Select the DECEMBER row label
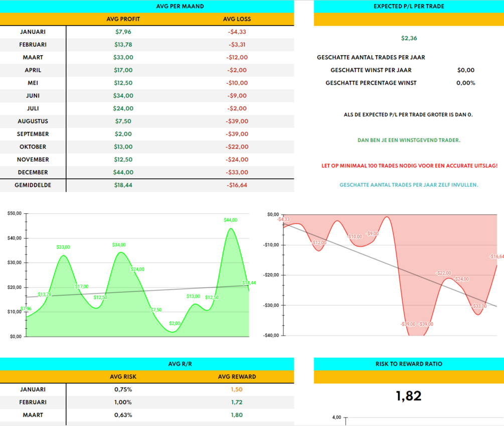504x426 pixels. tap(33, 172)
